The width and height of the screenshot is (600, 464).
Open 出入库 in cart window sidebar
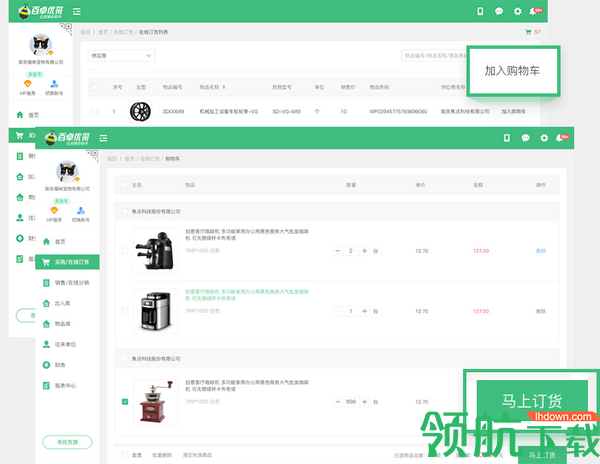coord(57,303)
